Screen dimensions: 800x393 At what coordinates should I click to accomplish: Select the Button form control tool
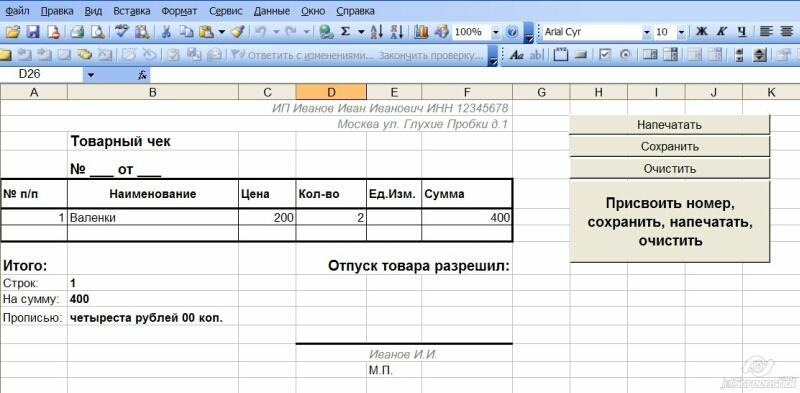[582, 55]
